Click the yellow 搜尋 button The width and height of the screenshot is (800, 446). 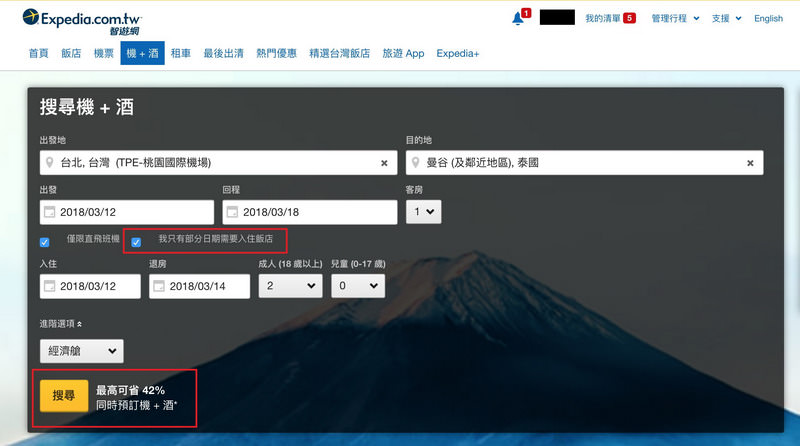64,395
